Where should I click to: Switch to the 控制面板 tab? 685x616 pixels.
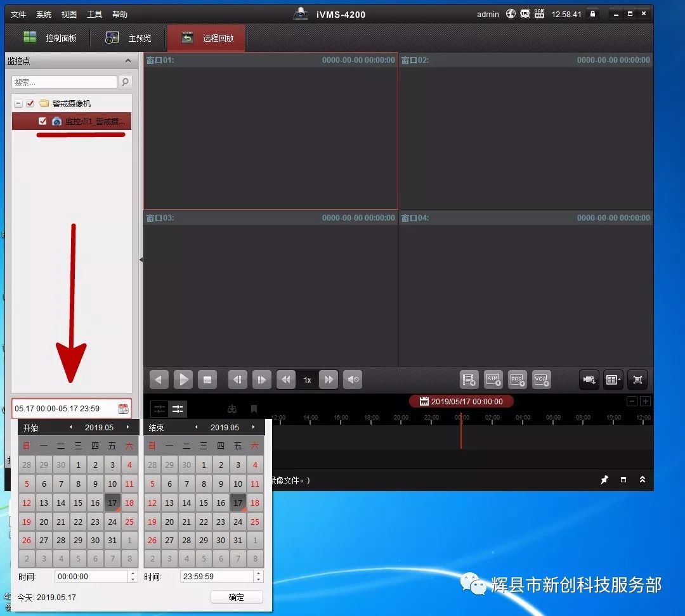(x=50, y=38)
